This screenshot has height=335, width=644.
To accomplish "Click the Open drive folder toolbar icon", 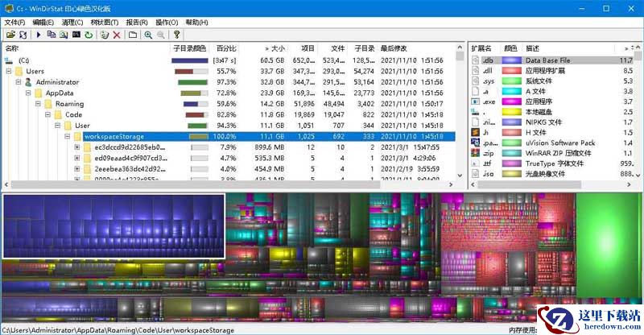I will point(10,35).
